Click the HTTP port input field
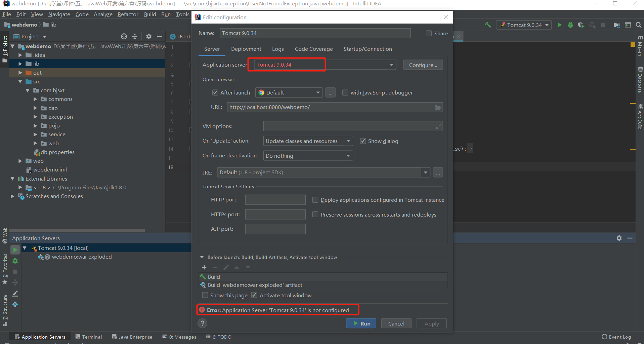 (x=275, y=200)
